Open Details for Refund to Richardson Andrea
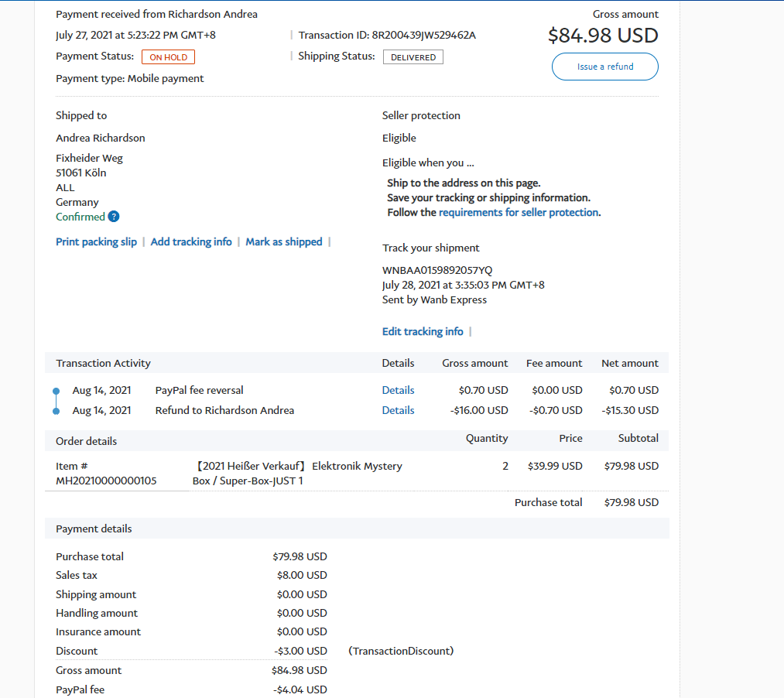 click(398, 410)
